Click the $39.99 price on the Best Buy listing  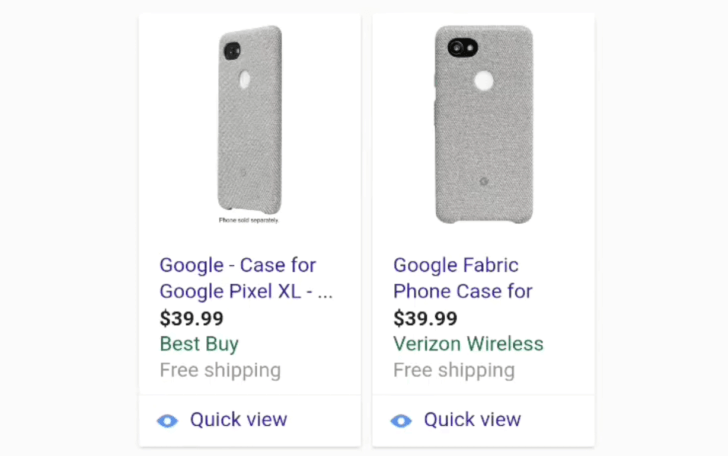point(191,319)
